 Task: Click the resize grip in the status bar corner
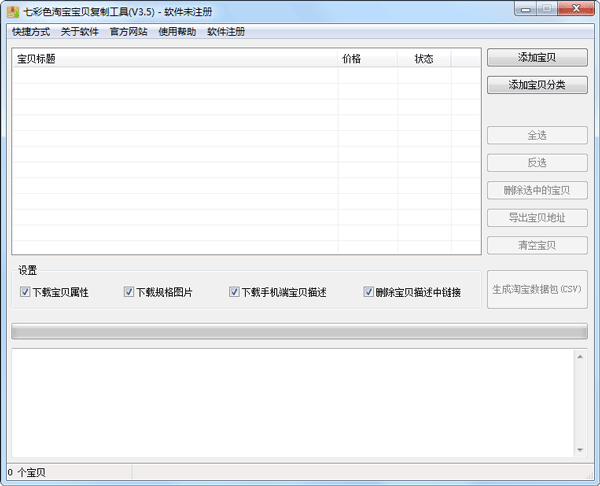(x=590, y=475)
